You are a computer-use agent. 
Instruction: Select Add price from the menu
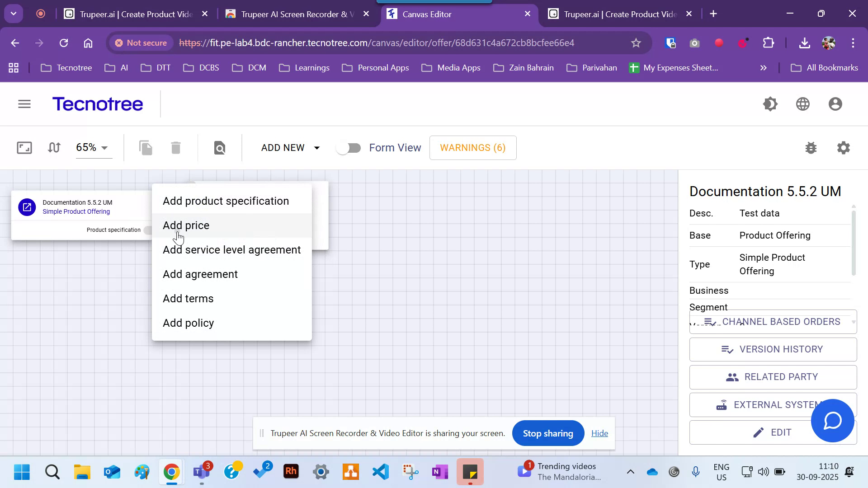point(186,225)
